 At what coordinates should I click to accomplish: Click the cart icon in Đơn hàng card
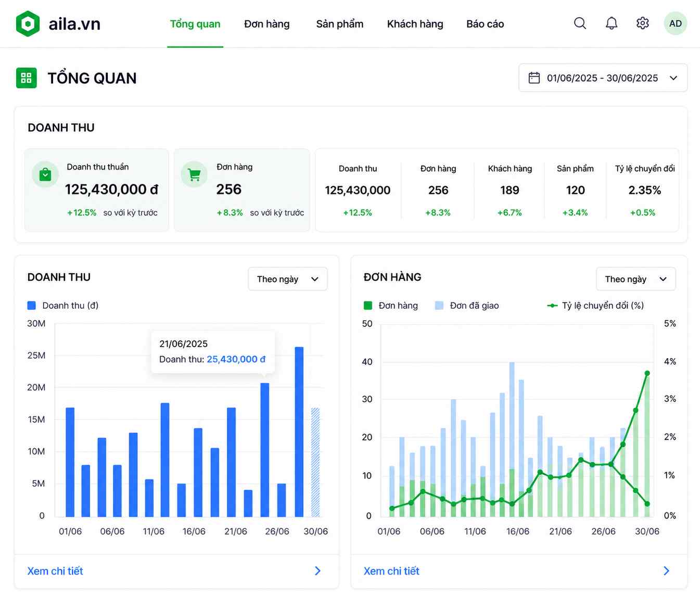tap(194, 174)
